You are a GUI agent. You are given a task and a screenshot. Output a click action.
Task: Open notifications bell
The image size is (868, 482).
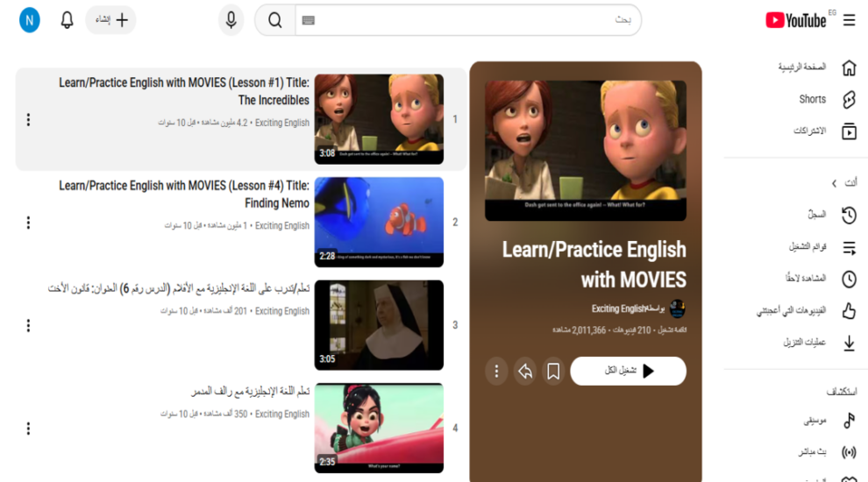pyautogui.click(x=67, y=20)
